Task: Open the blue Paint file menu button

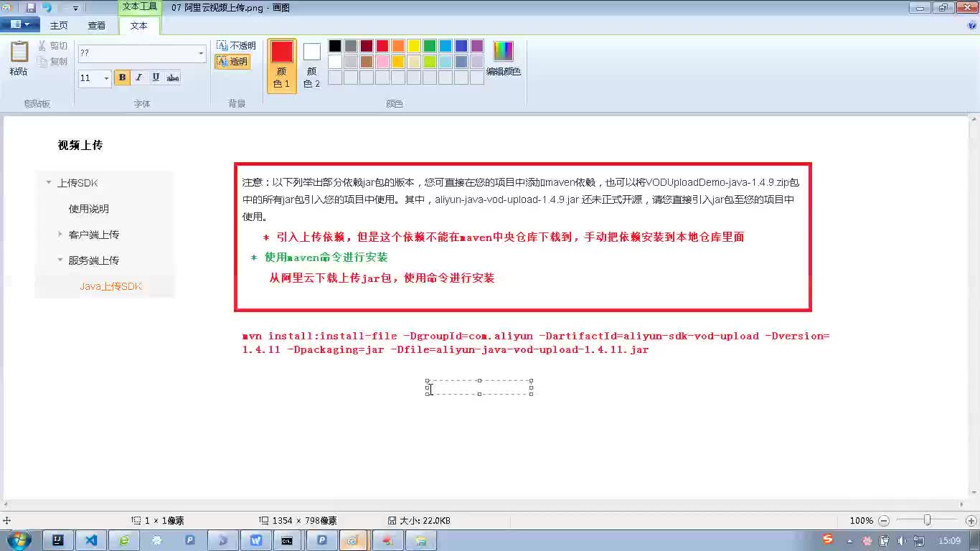Action: click(x=20, y=24)
